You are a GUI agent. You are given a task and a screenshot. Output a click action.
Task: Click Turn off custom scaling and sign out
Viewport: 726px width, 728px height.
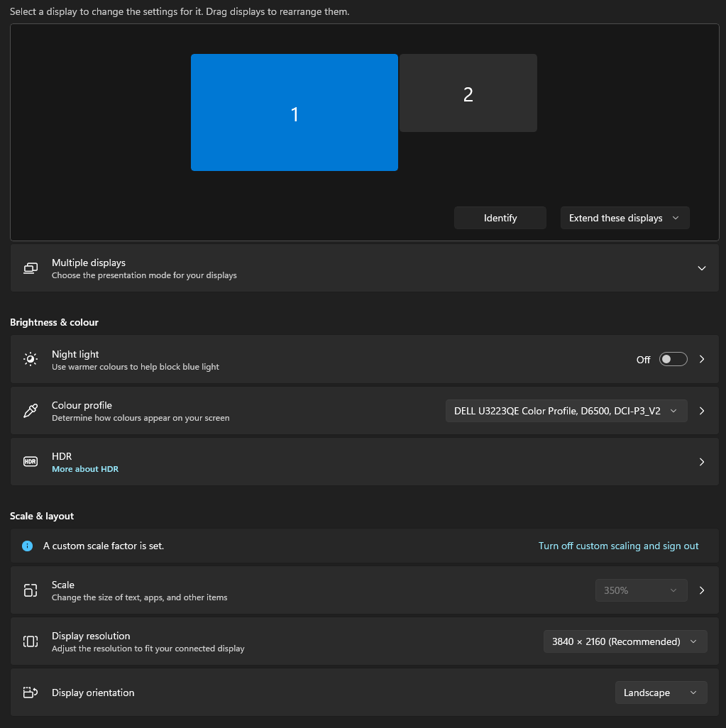(618, 546)
